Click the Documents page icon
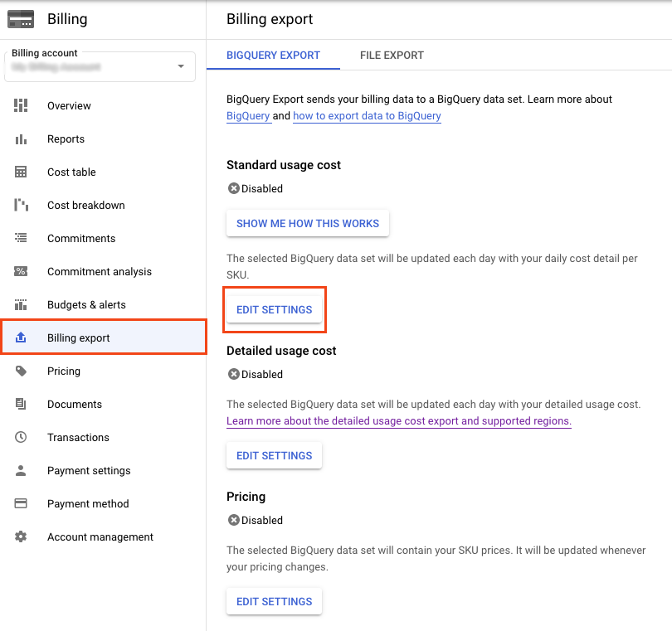 coord(21,404)
